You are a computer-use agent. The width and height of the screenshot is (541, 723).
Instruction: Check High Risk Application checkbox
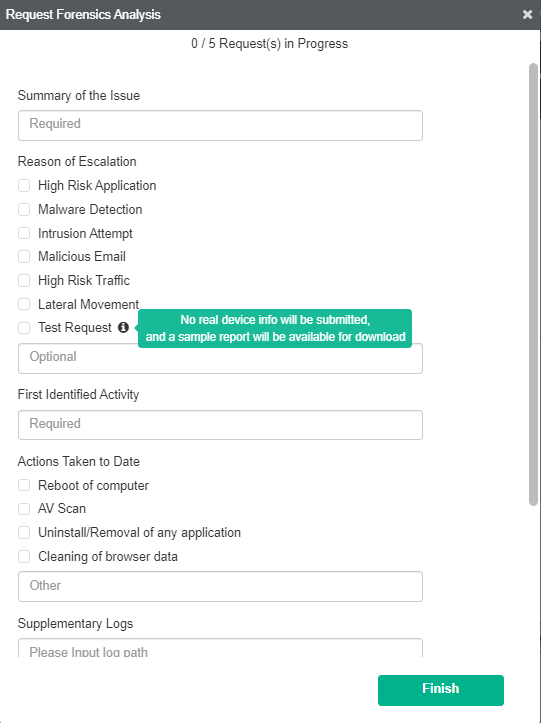[x=24, y=185]
